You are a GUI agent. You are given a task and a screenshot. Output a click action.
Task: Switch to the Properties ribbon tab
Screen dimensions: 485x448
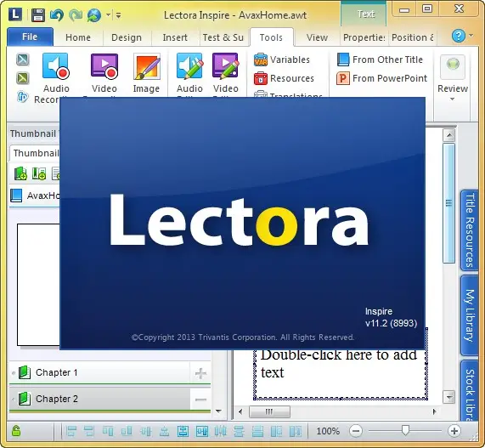coord(364,37)
